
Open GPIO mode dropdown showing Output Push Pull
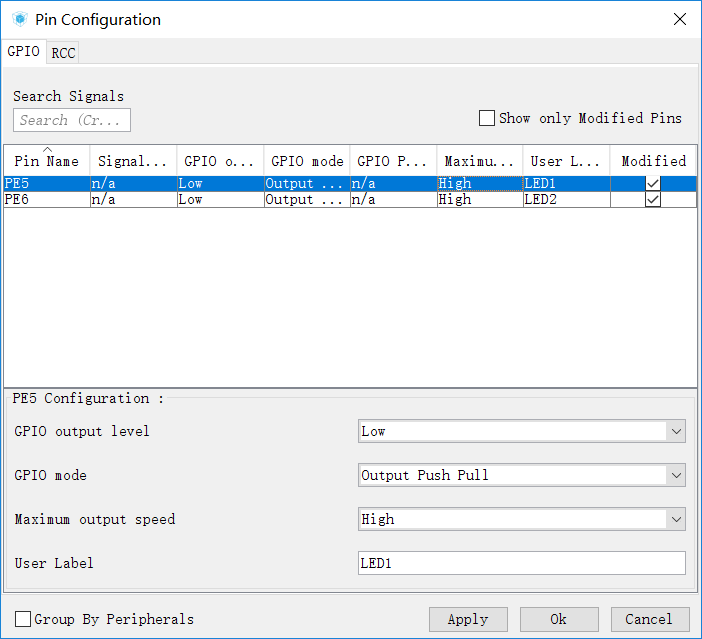point(522,475)
